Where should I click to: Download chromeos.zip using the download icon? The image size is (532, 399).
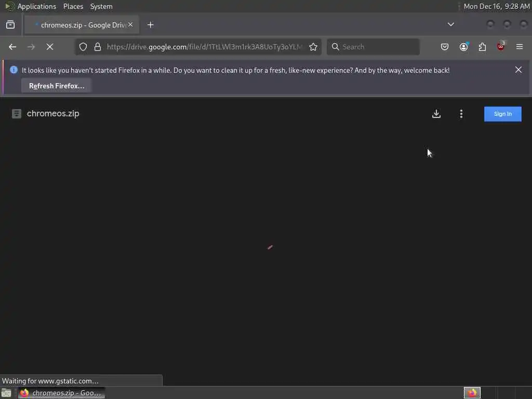click(436, 114)
